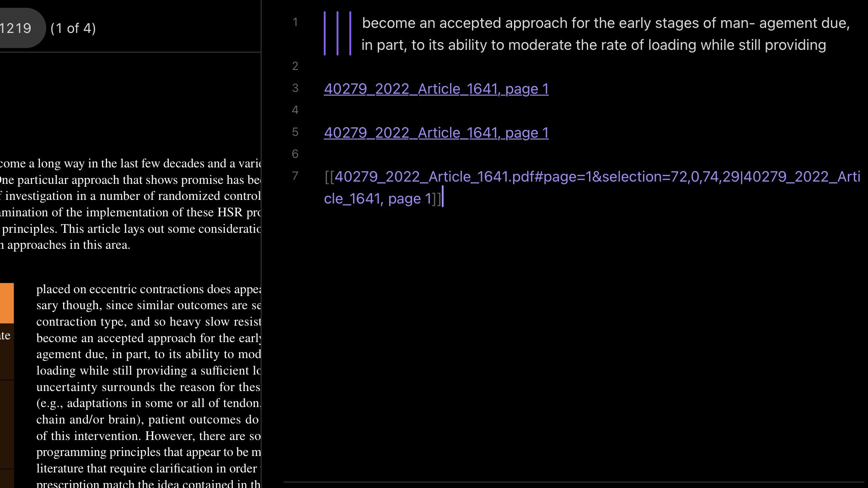Open the Article_1641 link on line 3
868x488 pixels.
tap(436, 89)
